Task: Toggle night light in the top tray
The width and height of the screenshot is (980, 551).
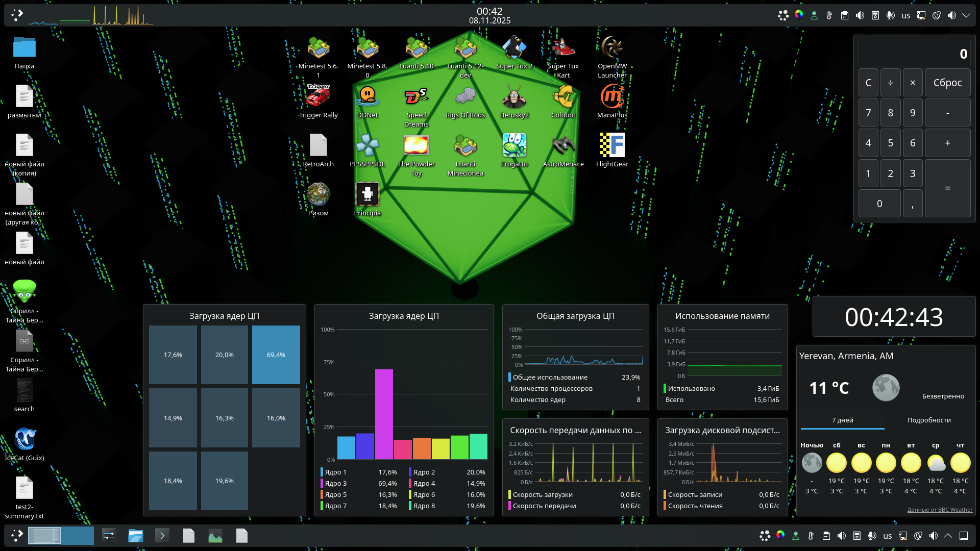Action: pos(937,15)
